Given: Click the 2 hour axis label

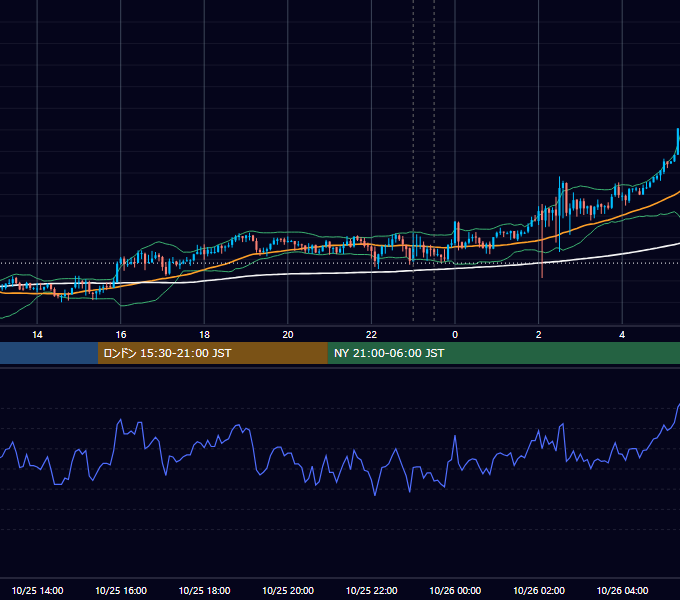Looking at the screenshot, I should click(539, 335).
